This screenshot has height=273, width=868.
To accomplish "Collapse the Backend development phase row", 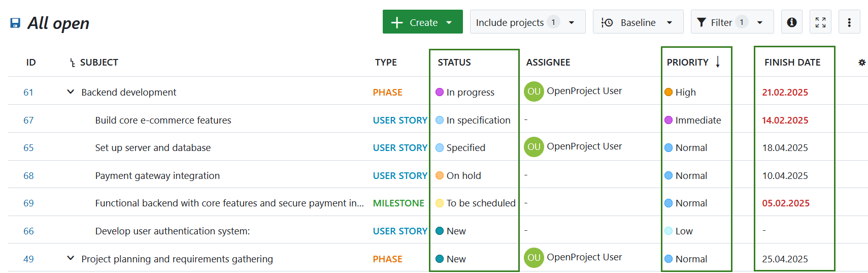I will pyautogui.click(x=71, y=92).
